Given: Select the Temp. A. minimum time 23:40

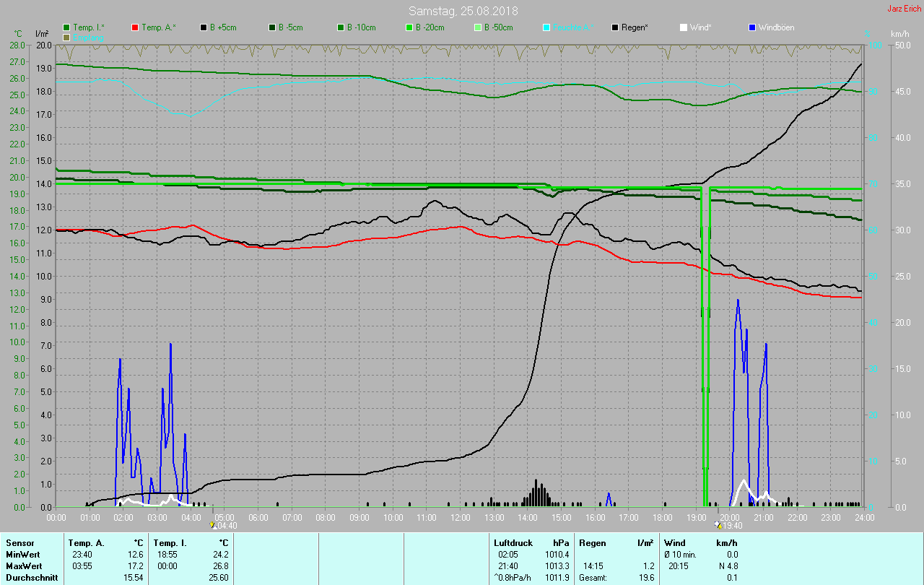Looking at the screenshot, I should click(82, 555).
